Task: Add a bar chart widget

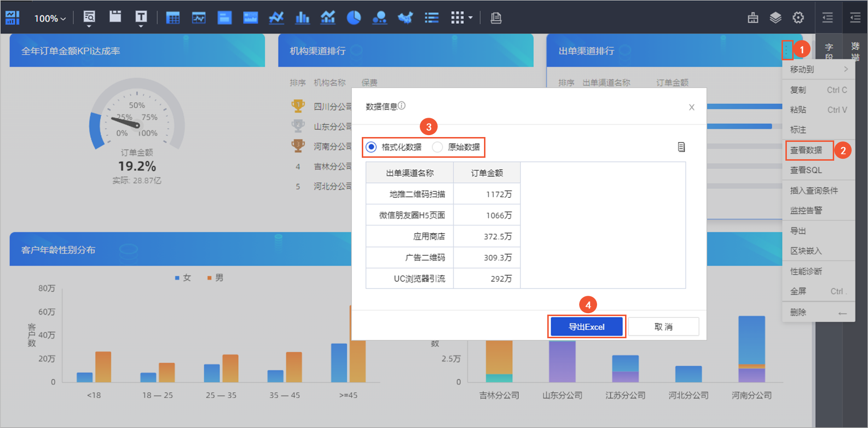Action: click(x=302, y=18)
